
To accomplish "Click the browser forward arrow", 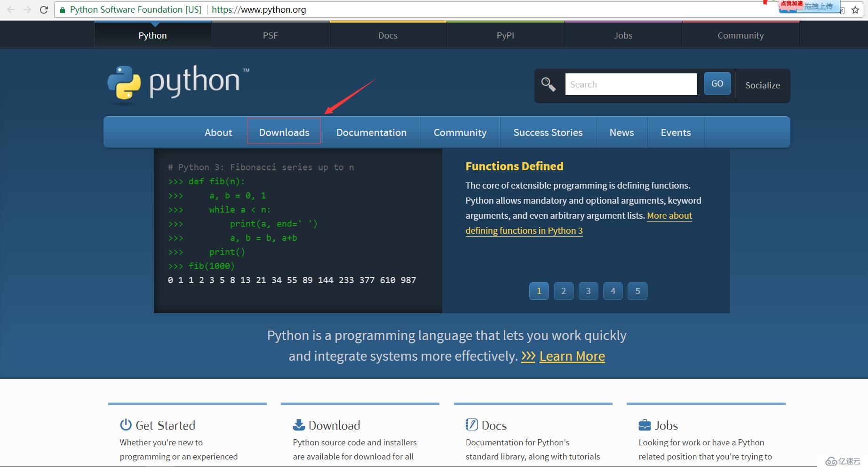I will tap(27, 9).
